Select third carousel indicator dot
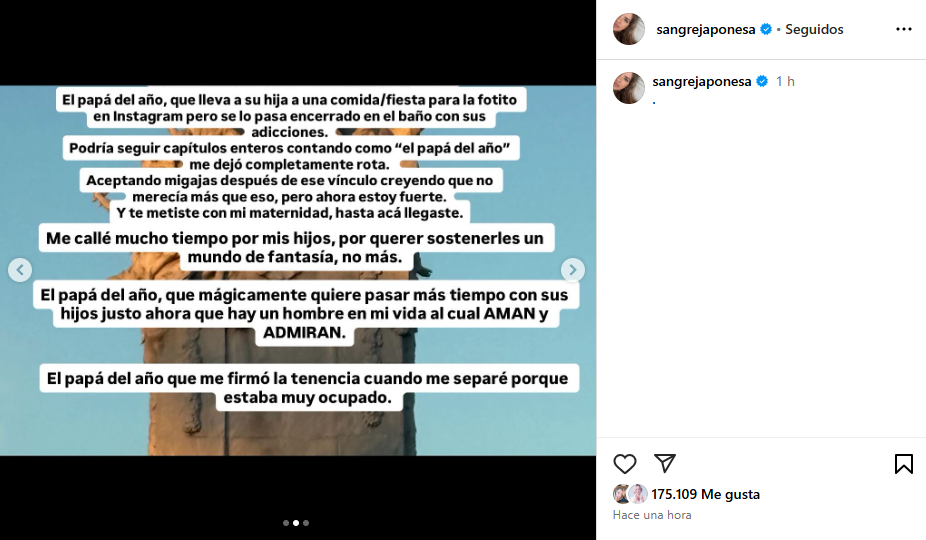The width and height of the screenshot is (926, 540). [306, 523]
